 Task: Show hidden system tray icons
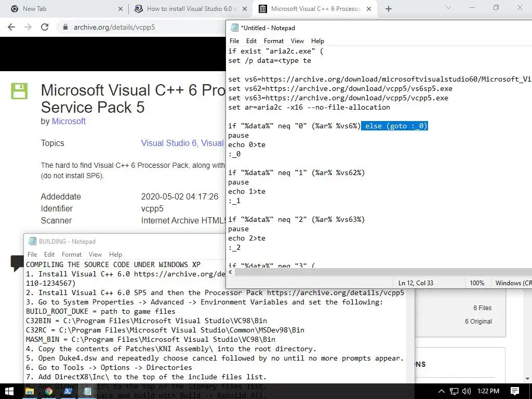tap(441, 391)
